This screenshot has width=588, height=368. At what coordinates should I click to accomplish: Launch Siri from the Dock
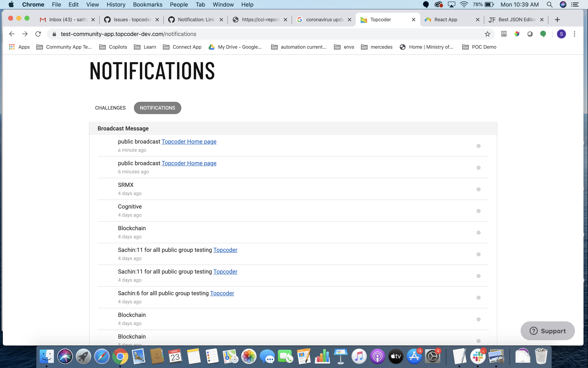pyautogui.click(x=65, y=357)
